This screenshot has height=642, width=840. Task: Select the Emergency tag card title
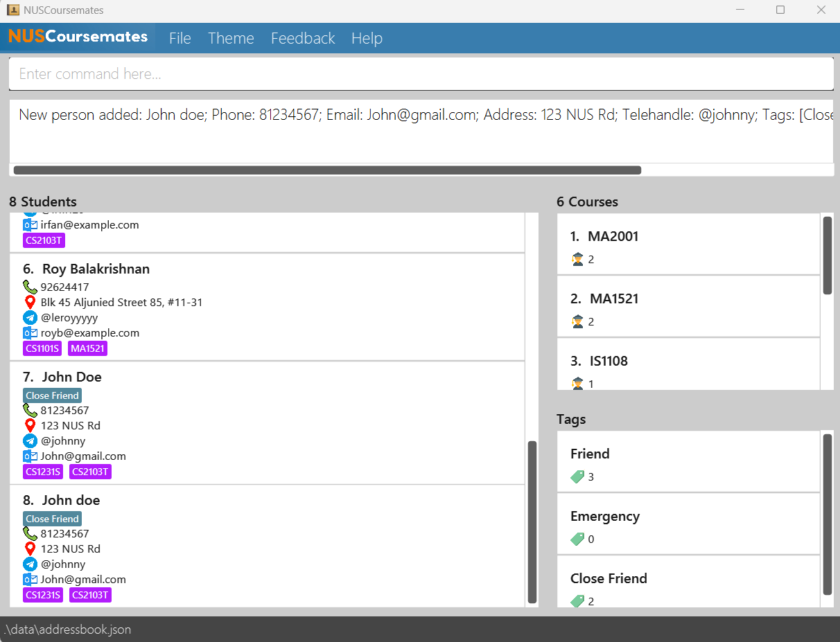(605, 516)
